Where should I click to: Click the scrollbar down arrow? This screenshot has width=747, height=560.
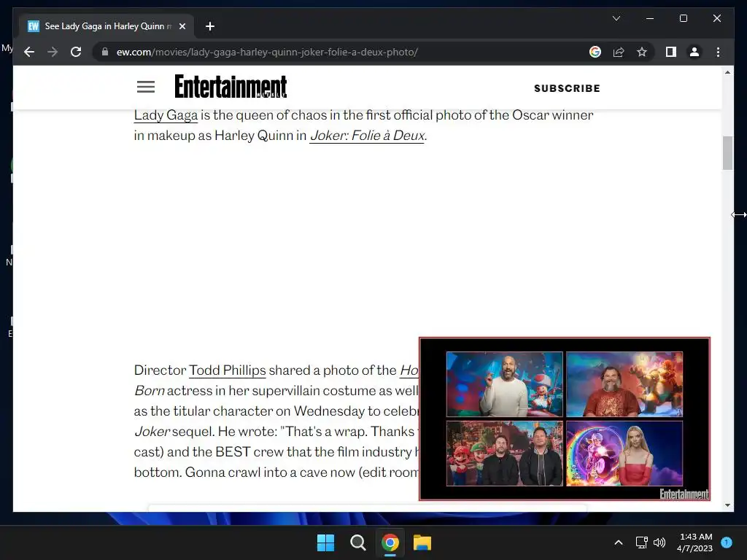pos(727,505)
